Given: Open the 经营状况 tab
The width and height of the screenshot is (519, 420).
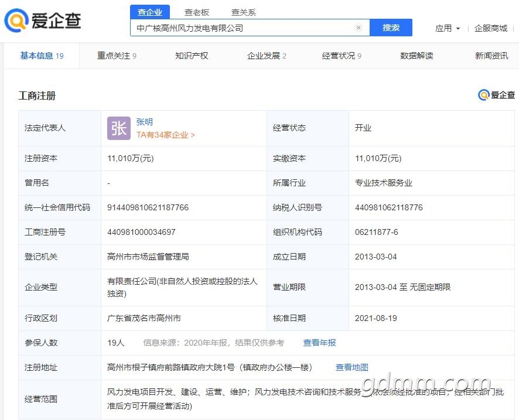Looking at the screenshot, I should click(342, 56).
